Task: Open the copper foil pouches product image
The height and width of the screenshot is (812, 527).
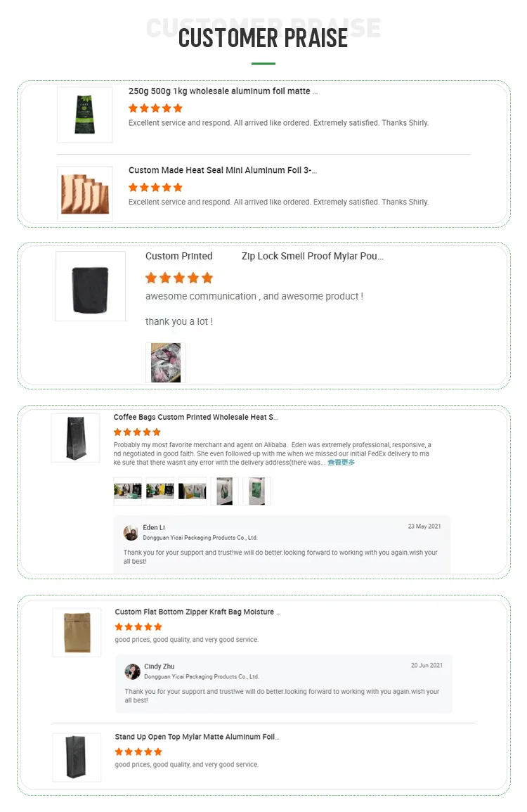Action: tap(85, 194)
